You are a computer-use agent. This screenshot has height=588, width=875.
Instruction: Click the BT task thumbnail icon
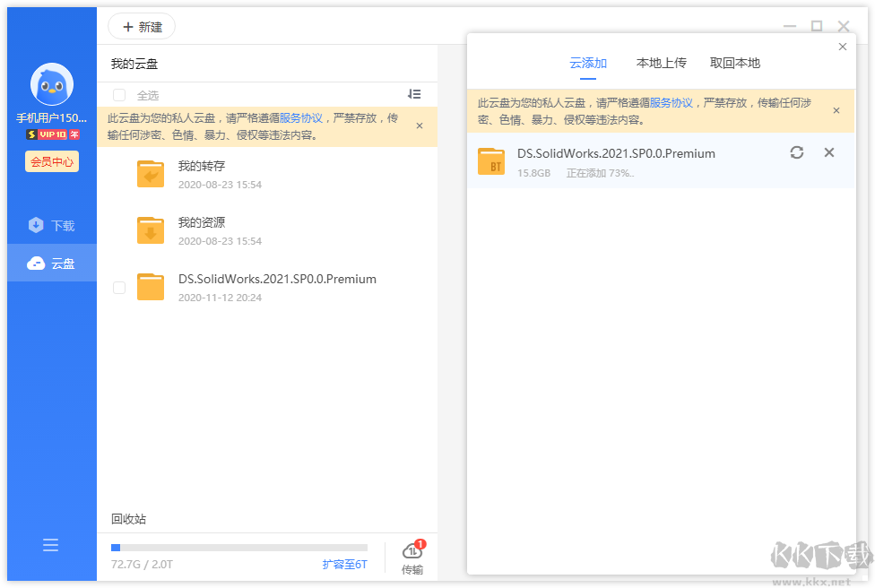tap(491, 161)
